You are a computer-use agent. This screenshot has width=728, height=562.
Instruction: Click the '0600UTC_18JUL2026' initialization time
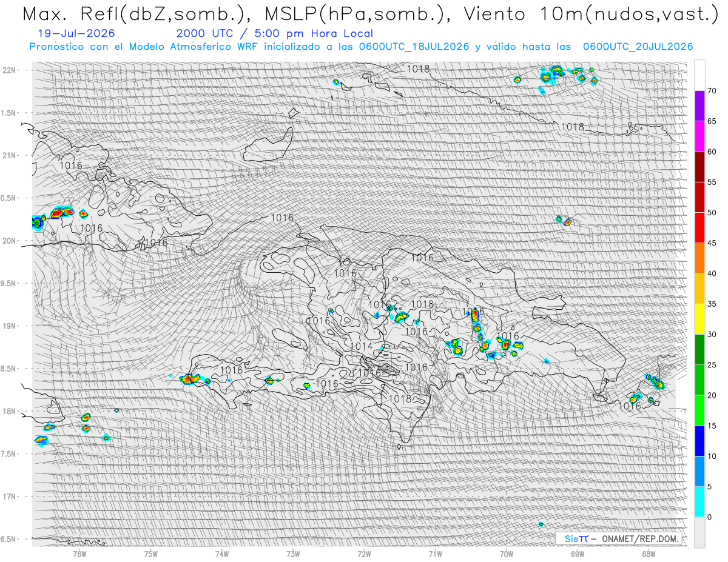414,47
